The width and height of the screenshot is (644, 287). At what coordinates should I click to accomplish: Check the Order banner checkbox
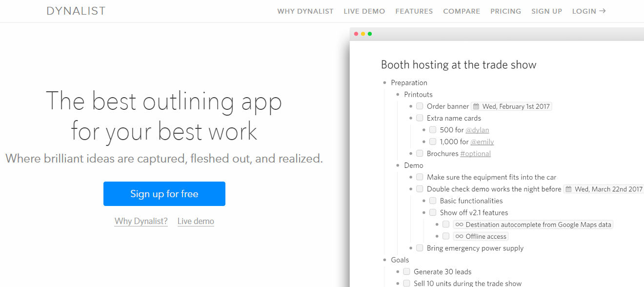[420, 106]
